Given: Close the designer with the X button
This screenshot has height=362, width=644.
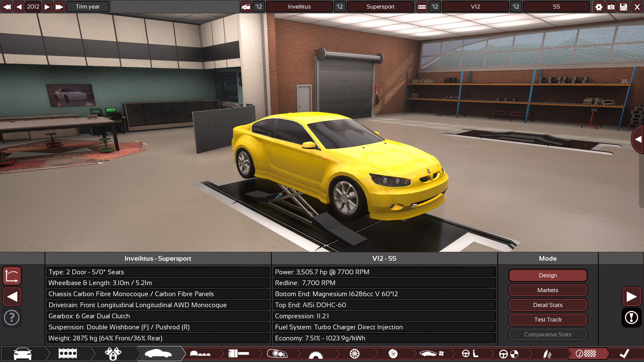Looking at the screenshot, I should (x=637, y=7).
